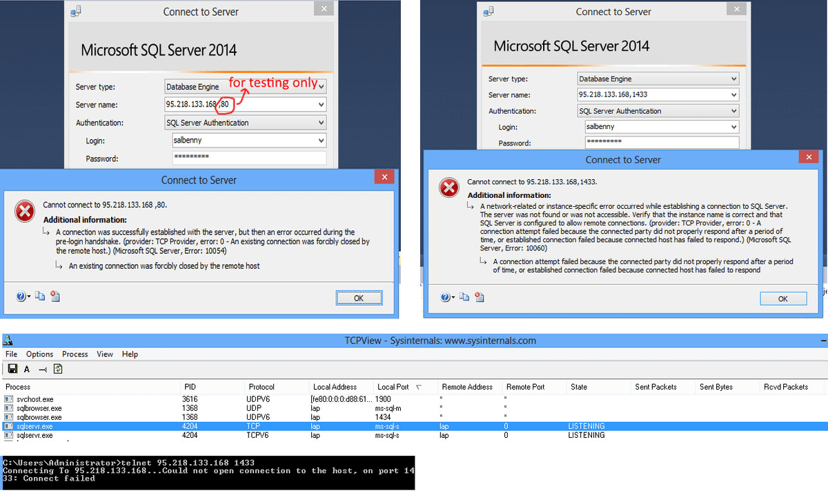This screenshot has height=504, width=828.
Task: Open the View menu in TCPView
Action: coord(105,354)
